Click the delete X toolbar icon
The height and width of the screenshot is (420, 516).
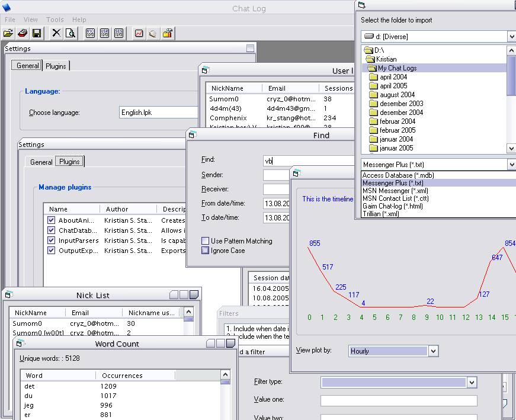click(56, 33)
